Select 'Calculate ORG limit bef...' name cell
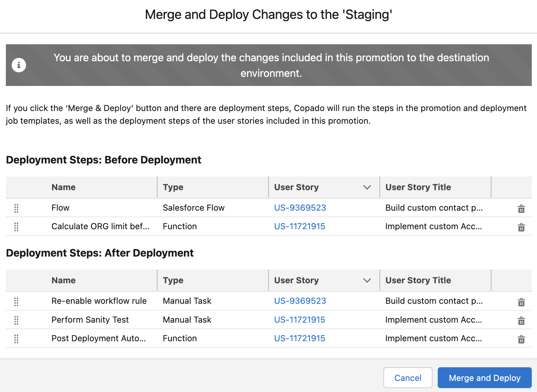 tap(100, 226)
